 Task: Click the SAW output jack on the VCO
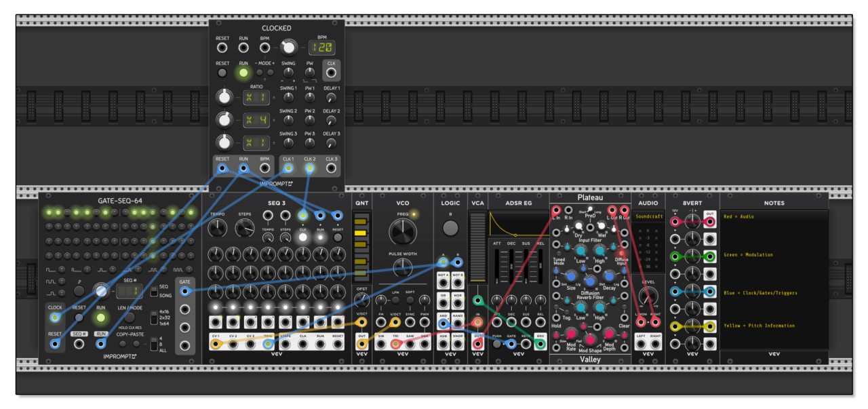pos(410,344)
